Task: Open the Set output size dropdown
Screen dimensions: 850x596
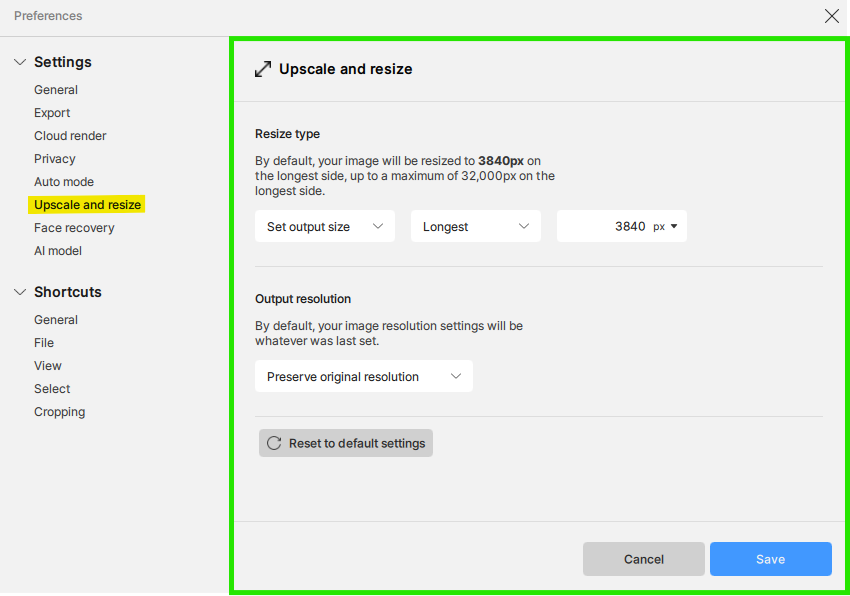Action: 325,226
